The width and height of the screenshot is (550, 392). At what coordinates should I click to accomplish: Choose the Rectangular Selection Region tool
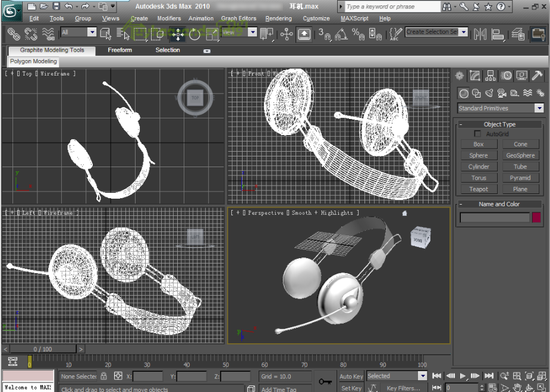[140, 34]
